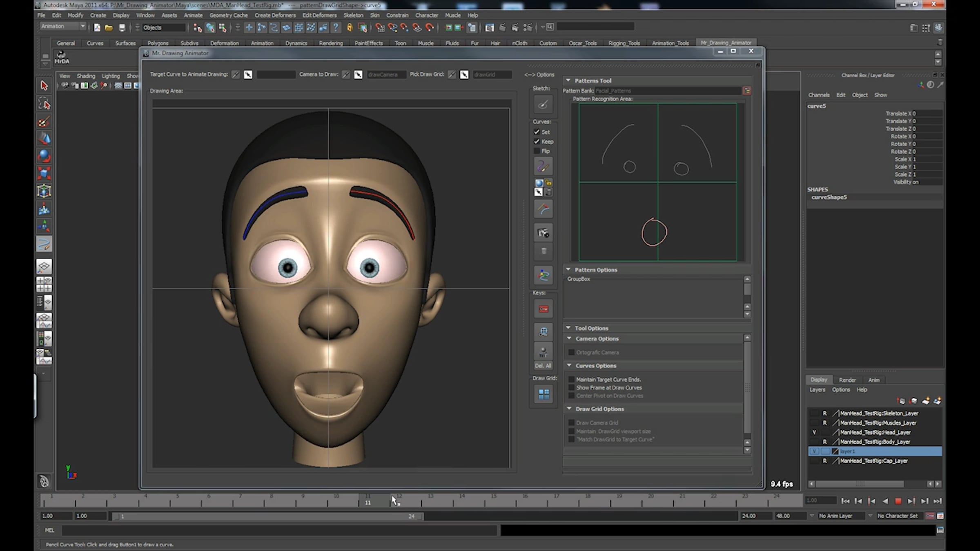Click load-selected icon for Target Curve
The image size is (980, 551).
[248, 74]
